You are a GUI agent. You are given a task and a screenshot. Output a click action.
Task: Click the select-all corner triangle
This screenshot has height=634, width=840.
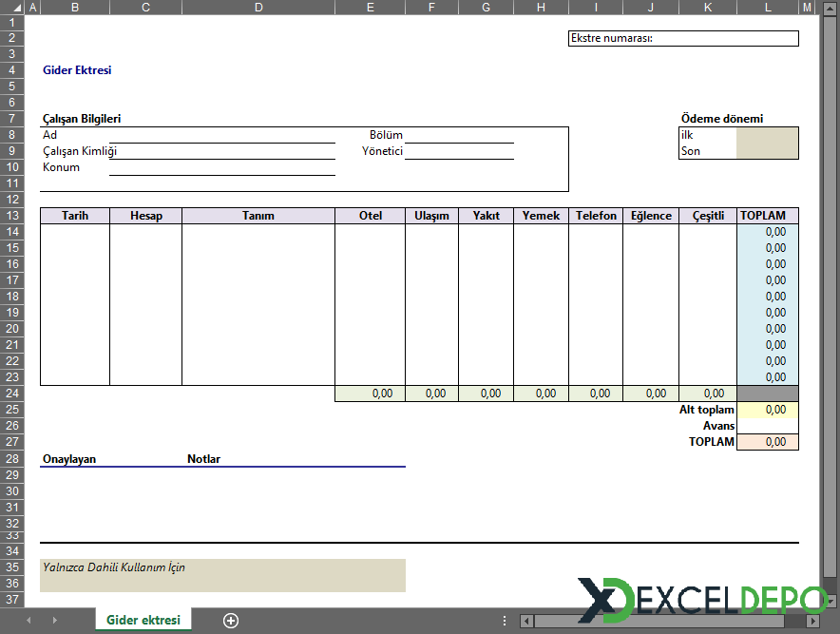11,8
